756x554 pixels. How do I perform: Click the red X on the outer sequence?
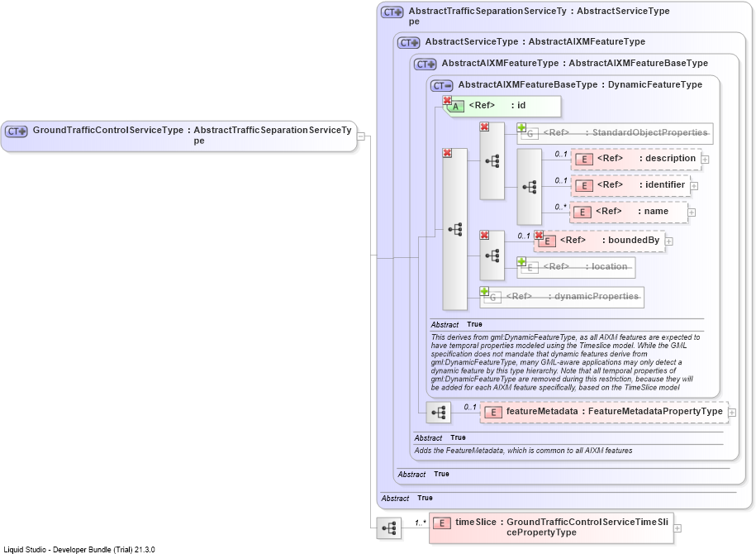point(448,153)
